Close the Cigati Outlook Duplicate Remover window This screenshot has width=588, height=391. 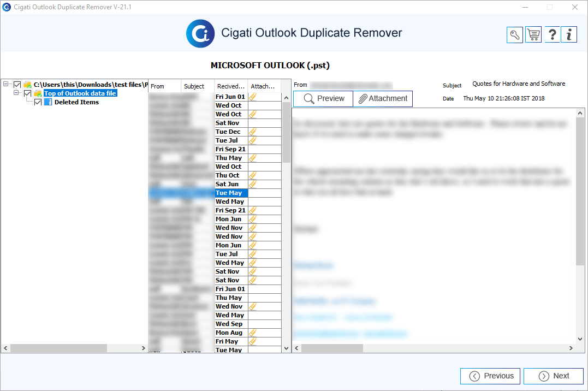(574, 7)
